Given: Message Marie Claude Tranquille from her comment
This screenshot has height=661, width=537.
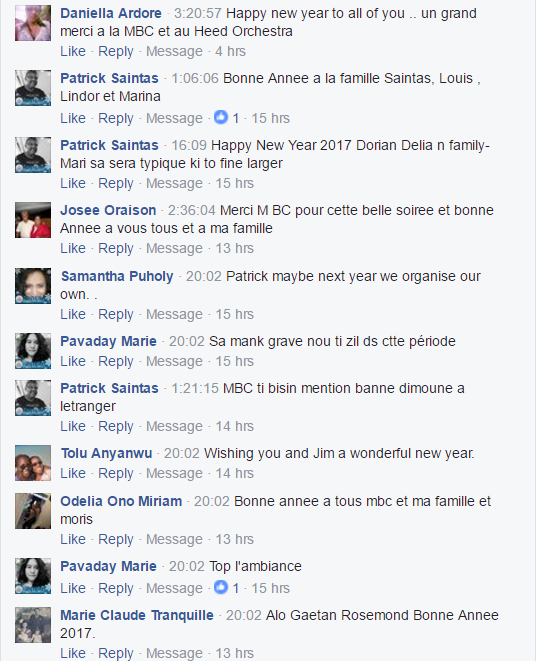Looking at the screenshot, I should pos(174,653).
